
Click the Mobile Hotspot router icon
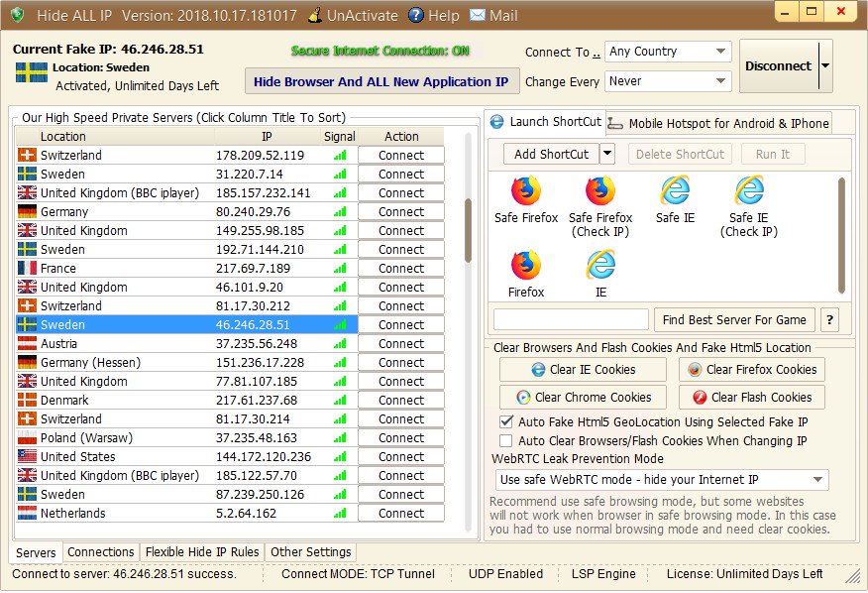615,123
